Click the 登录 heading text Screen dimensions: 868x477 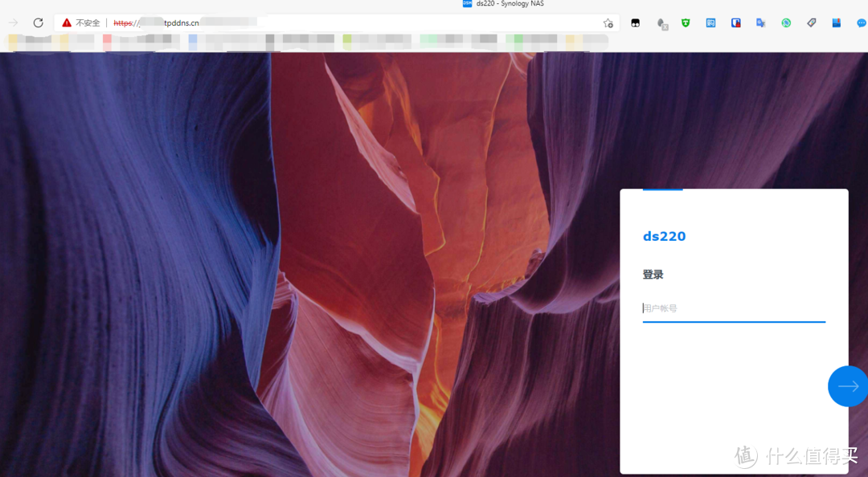click(653, 275)
